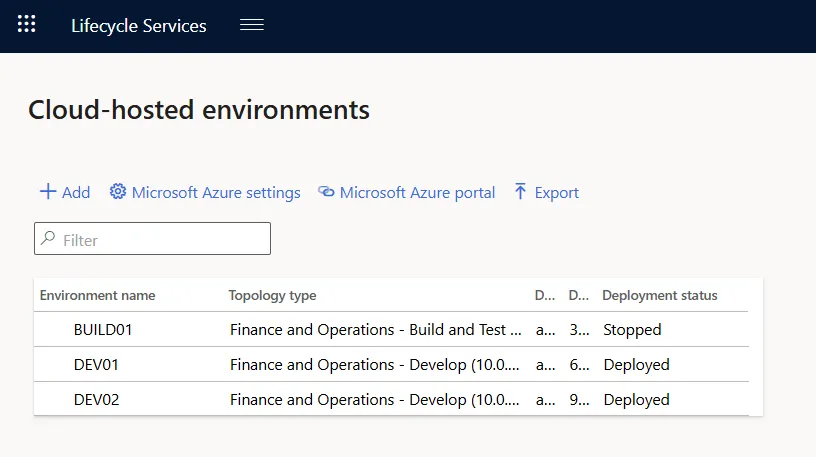Click the DEV01 Develop topology cell
The height and width of the screenshot is (457, 816).
[x=375, y=364]
